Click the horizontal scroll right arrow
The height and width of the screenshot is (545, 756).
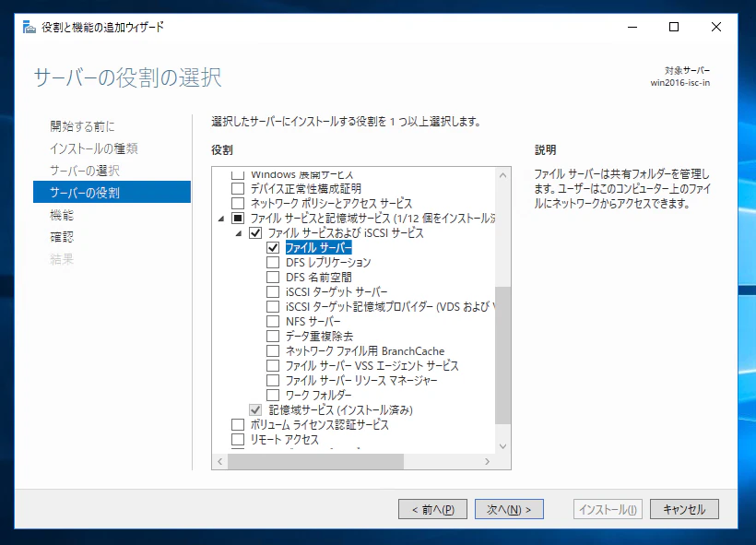pyautogui.click(x=488, y=462)
